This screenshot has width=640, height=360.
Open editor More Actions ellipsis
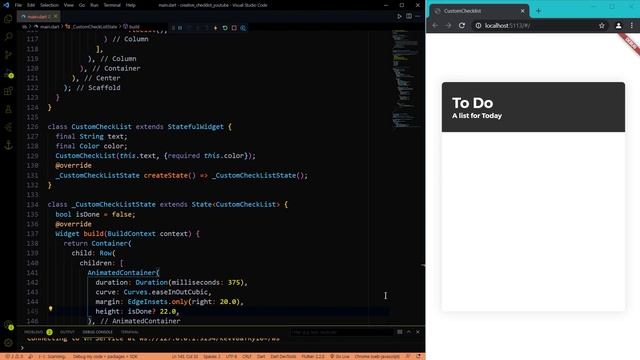(418, 16)
